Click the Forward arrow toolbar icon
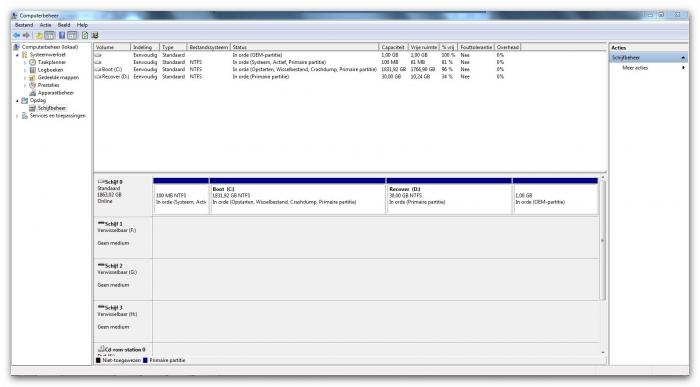 click(x=26, y=35)
